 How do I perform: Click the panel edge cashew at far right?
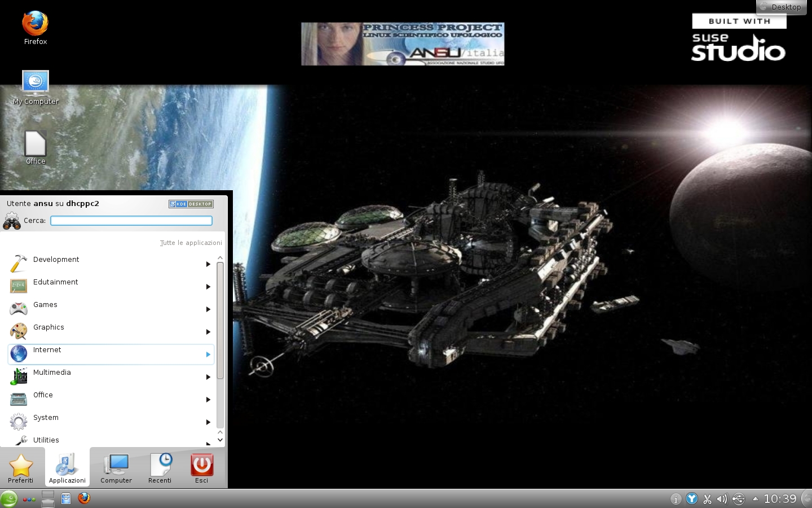(x=807, y=499)
